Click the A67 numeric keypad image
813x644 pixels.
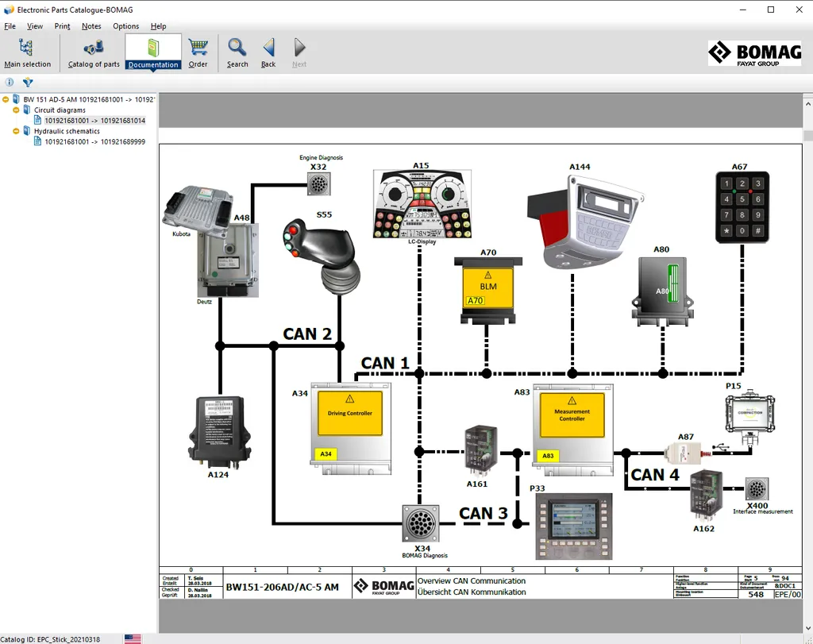pyautogui.click(x=742, y=207)
